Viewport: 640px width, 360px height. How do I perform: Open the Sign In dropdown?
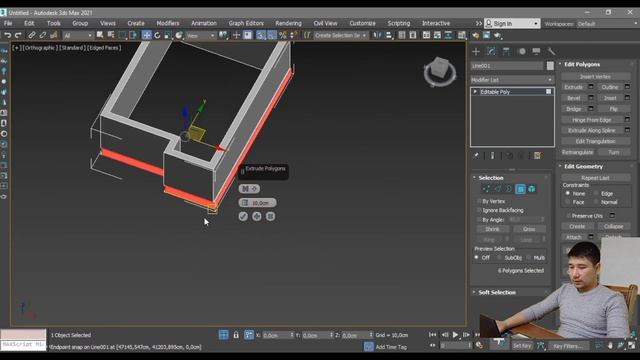click(512, 24)
